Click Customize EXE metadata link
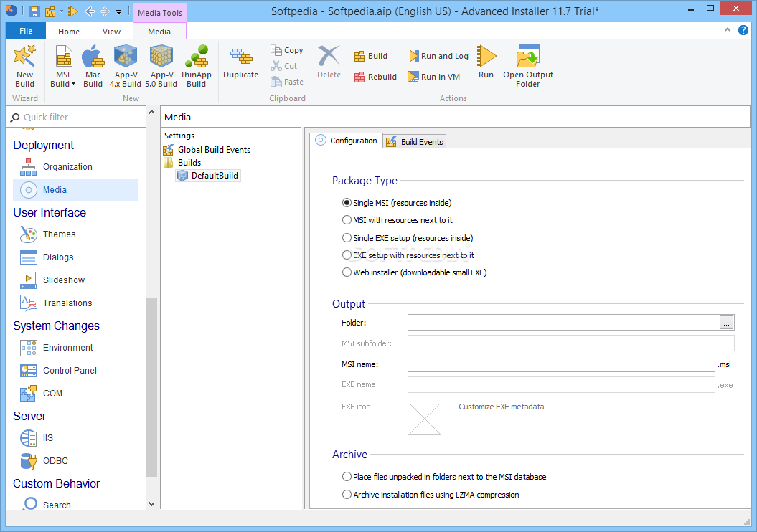This screenshot has width=757, height=532. point(501,407)
